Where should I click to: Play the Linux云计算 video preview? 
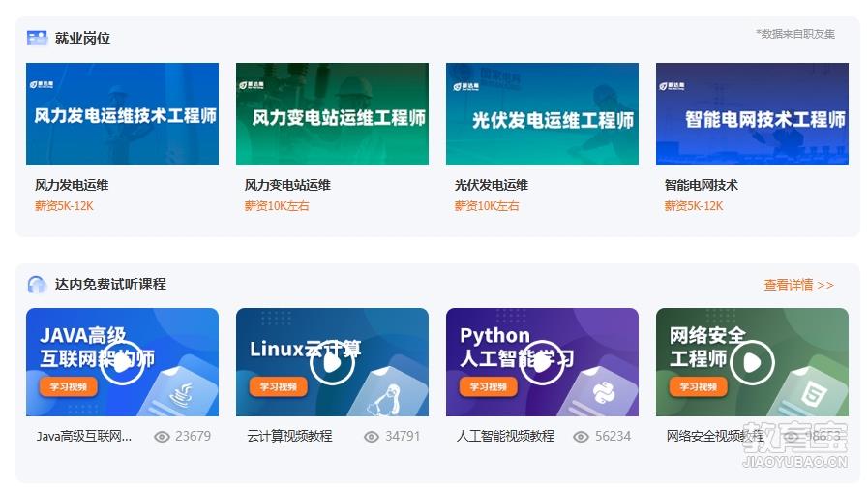click(x=332, y=363)
